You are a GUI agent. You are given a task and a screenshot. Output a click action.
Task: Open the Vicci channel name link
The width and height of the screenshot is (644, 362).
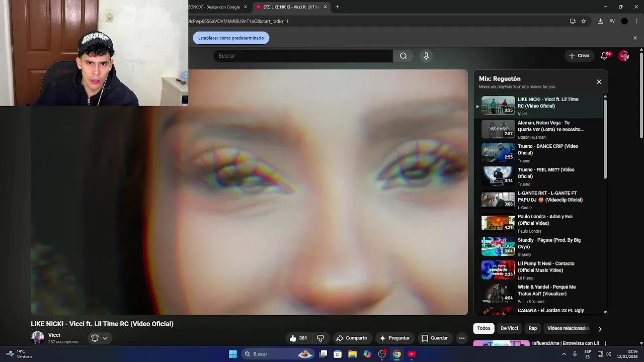pyautogui.click(x=54, y=335)
